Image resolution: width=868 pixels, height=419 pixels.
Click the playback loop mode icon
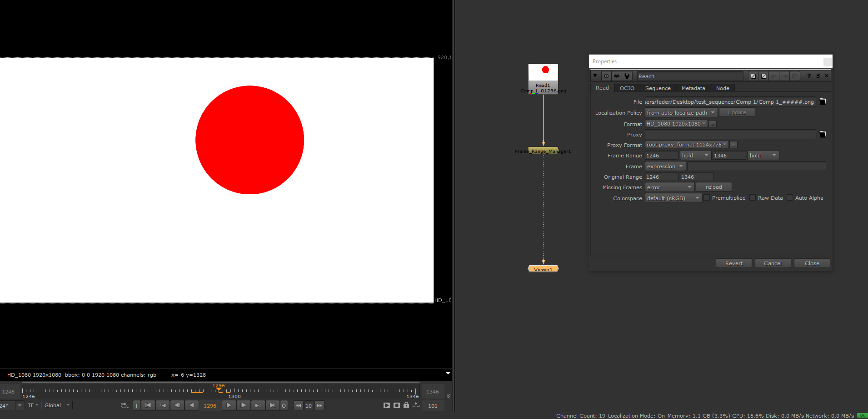124,405
